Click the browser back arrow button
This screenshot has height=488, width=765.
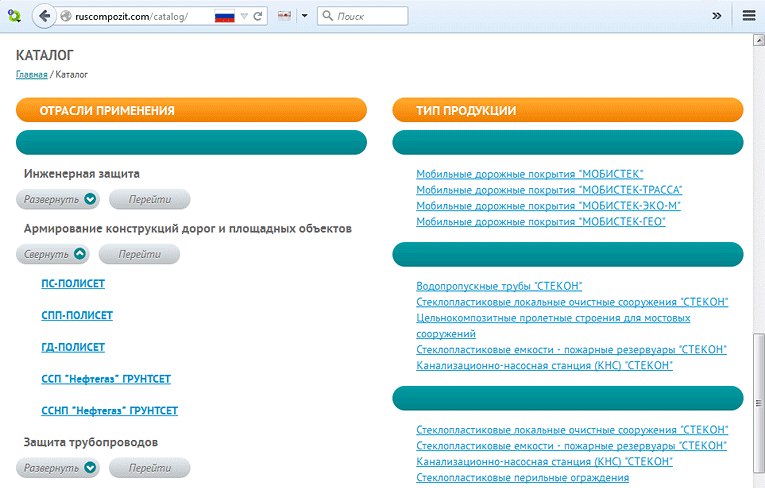point(44,16)
